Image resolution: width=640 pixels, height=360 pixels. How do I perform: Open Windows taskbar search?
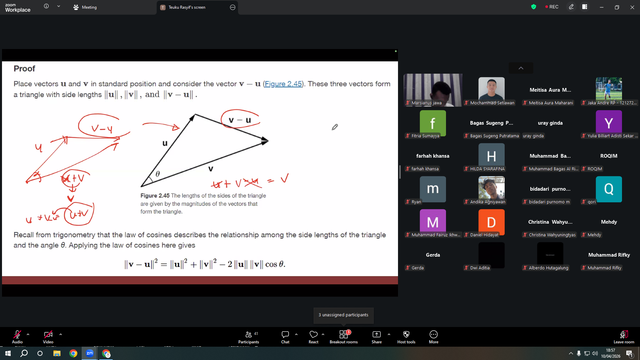pos(24,353)
